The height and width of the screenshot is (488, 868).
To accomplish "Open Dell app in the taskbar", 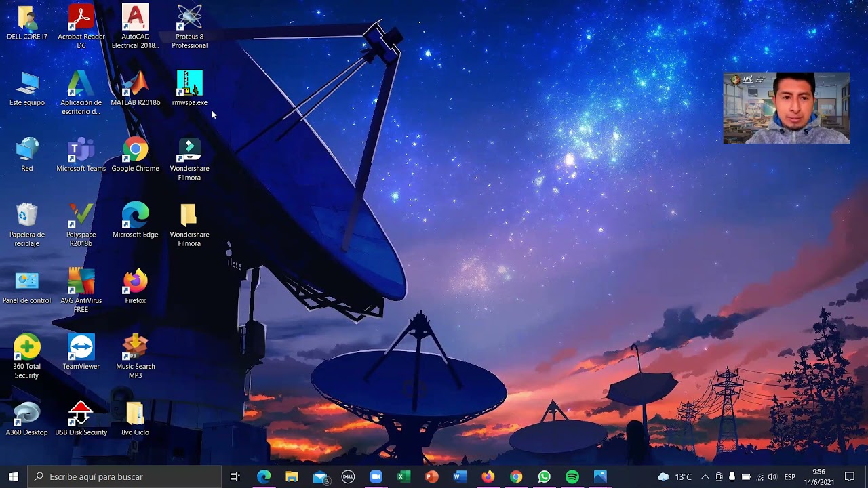I will pyautogui.click(x=348, y=476).
